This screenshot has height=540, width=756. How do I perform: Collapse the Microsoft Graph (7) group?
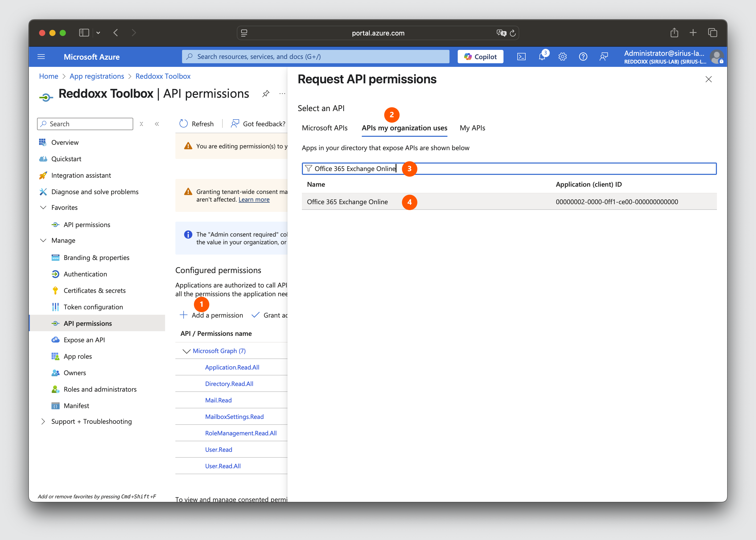pos(186,351)
